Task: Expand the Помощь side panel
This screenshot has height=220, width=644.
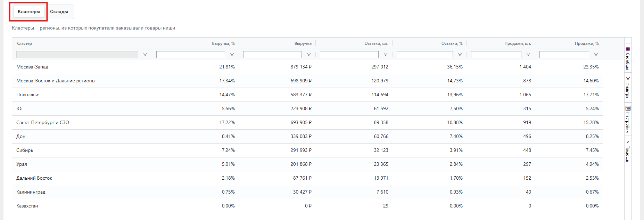Action: point(628,151)
